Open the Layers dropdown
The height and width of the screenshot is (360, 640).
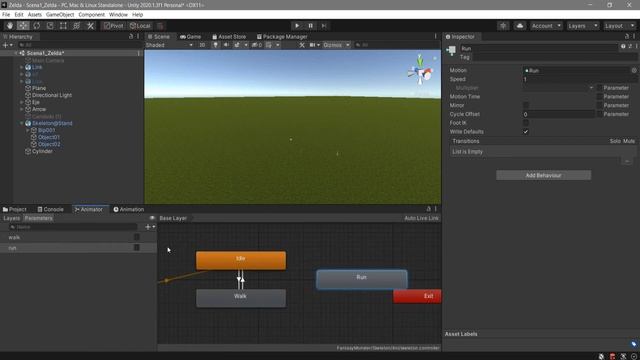(x=583, y=26)
